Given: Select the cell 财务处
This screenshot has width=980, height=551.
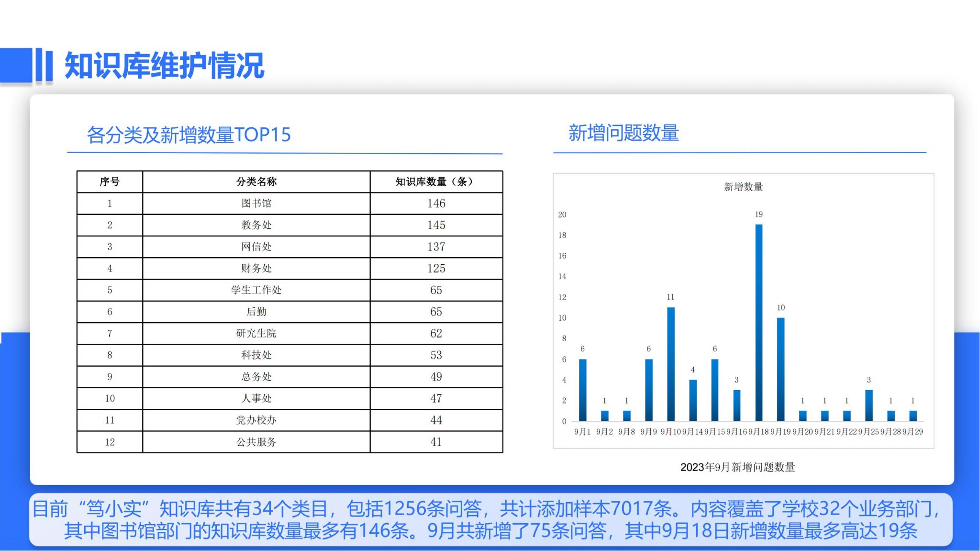Looking at the screenshot, I should [256, 269].
